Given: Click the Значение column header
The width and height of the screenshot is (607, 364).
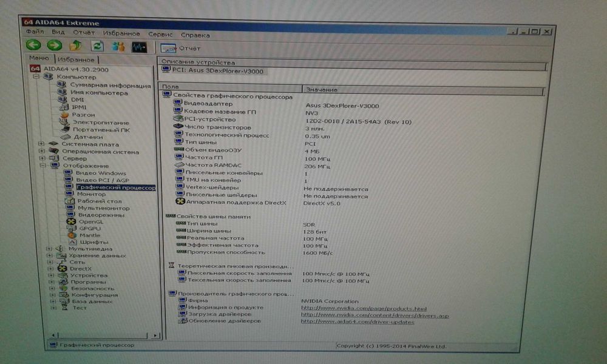Looking at the screenshot, I should click(322, 90).
